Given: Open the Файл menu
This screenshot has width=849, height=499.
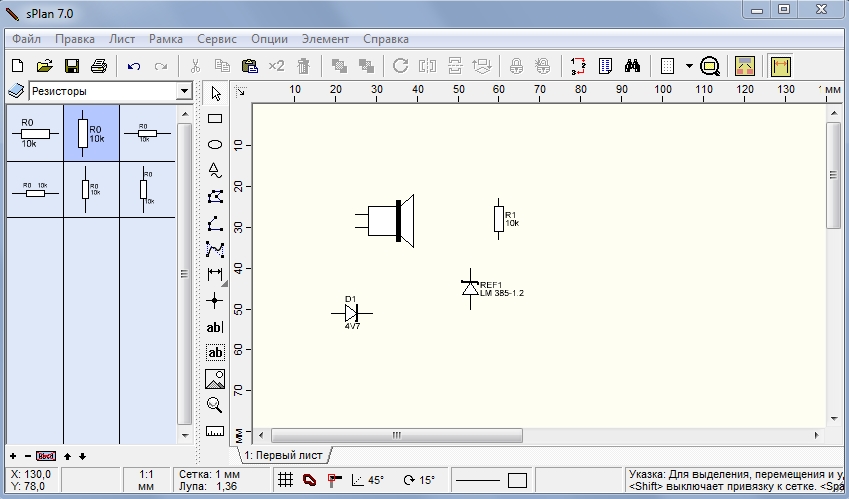Looking at the screenshot, I should click(x=27, y=39).
